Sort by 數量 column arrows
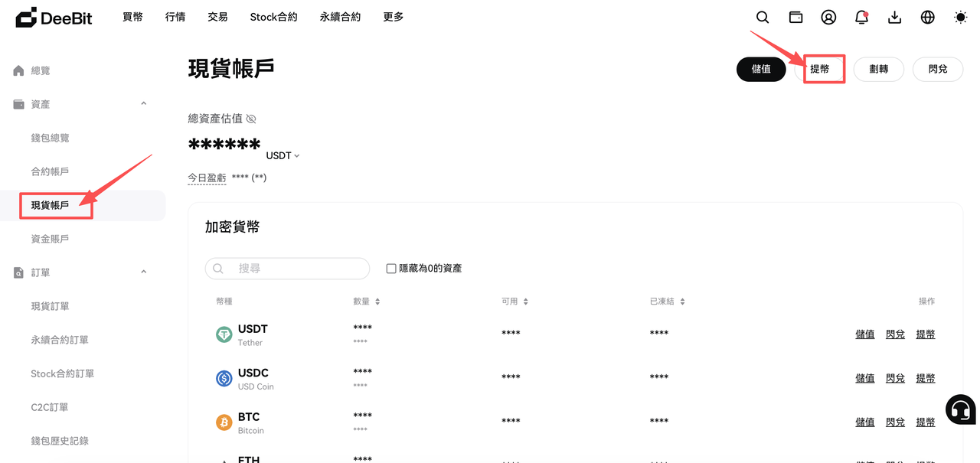Image resolution: width=980 pixels, height=463 pixels. pos(377,302)
